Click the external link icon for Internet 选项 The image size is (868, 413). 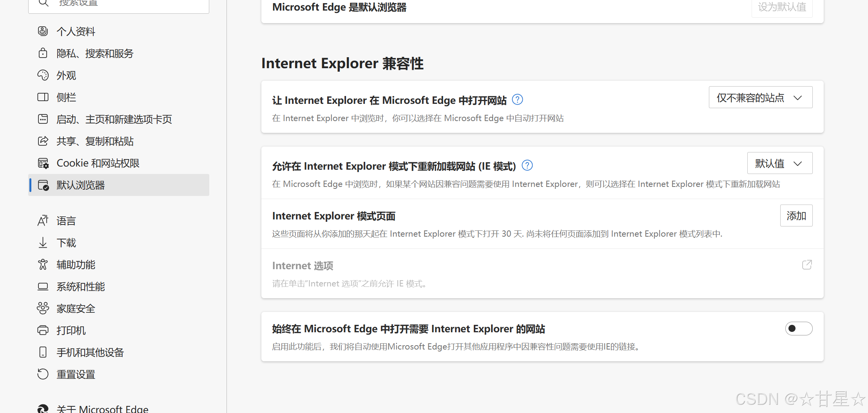coord(807,265)
